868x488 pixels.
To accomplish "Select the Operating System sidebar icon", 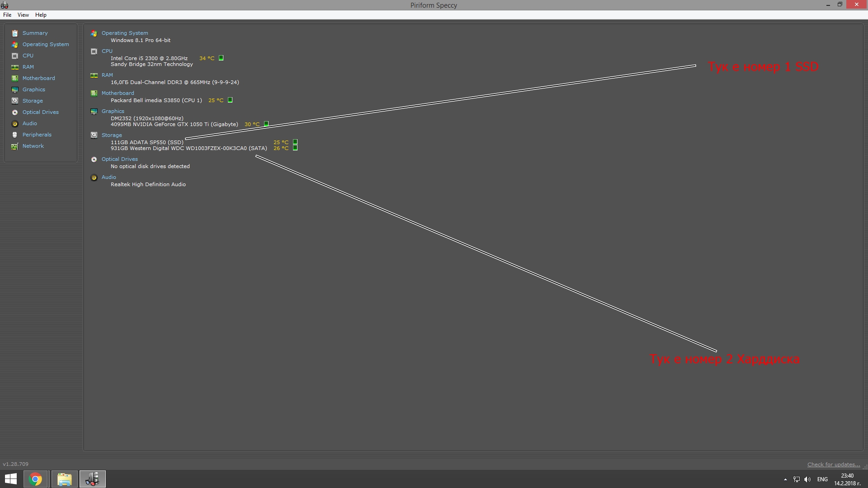I will point(15,44).
